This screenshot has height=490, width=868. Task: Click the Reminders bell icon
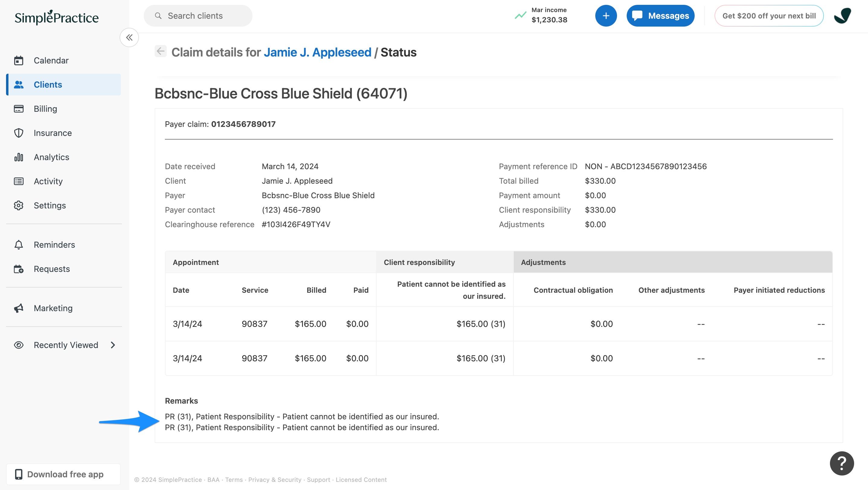click(18, 245)
